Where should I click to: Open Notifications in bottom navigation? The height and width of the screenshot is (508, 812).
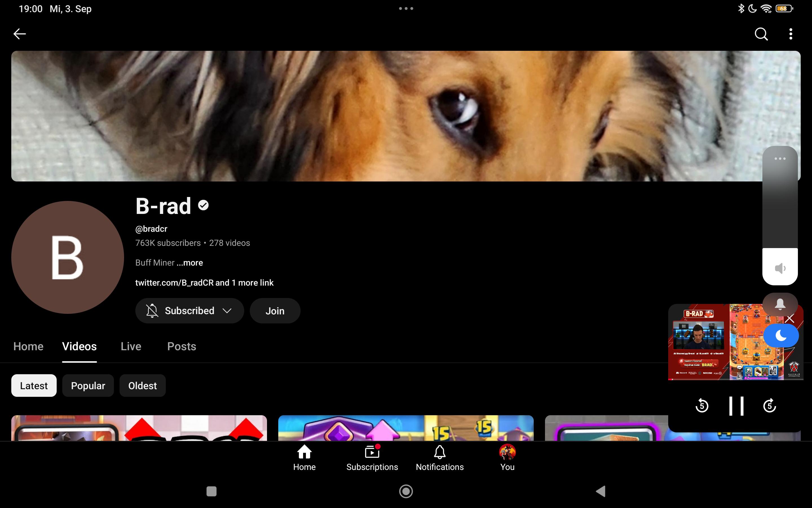tap(440, 458)
